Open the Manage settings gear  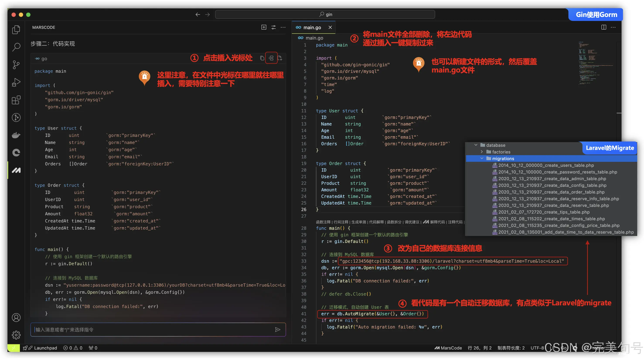point(16,335)
